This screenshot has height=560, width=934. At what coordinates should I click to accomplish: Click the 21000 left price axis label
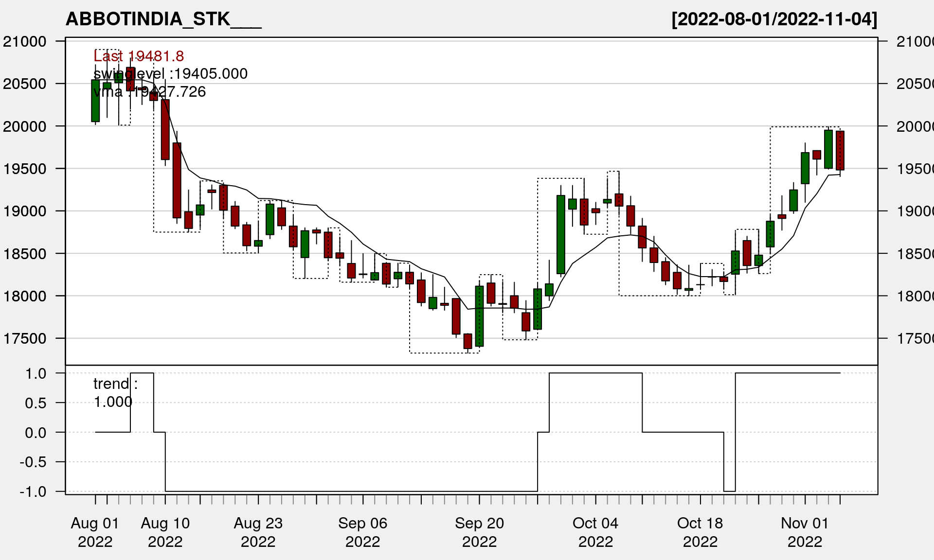pos(25,42)
